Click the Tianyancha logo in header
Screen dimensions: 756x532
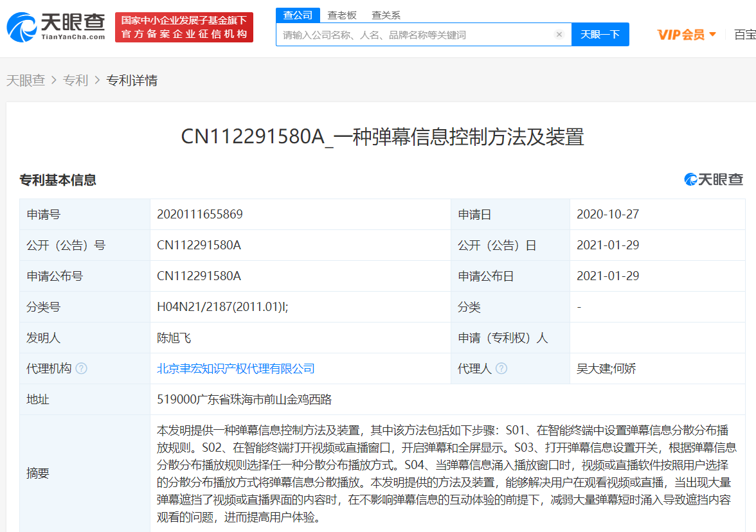tap(56, 27)
